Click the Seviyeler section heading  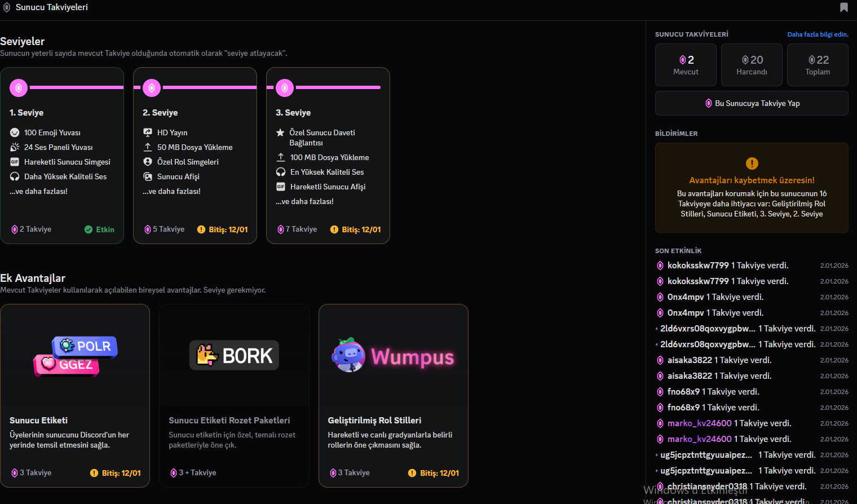point(23,41)
